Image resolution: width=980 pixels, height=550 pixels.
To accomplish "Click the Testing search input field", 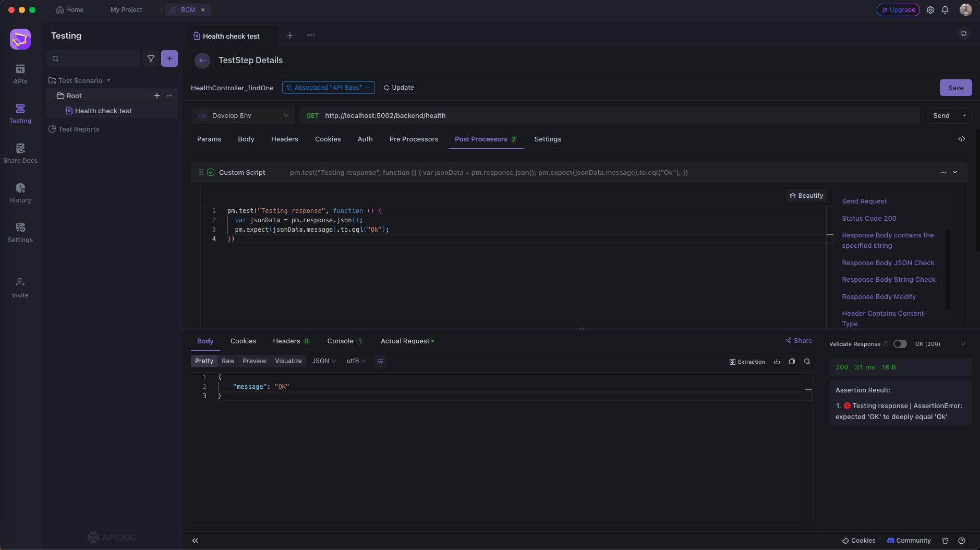I will coord(93,58).
